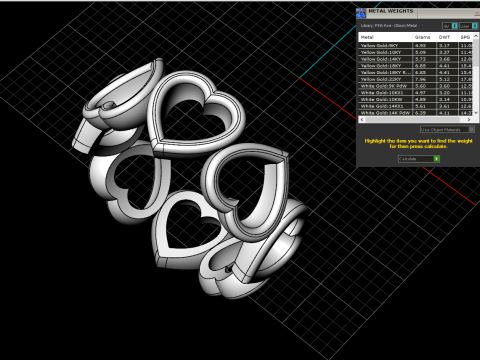Image resolution: width=480 pixels, height=360 pixels.
Task: Click the Calculate button
Action: (x=419, y=159)
